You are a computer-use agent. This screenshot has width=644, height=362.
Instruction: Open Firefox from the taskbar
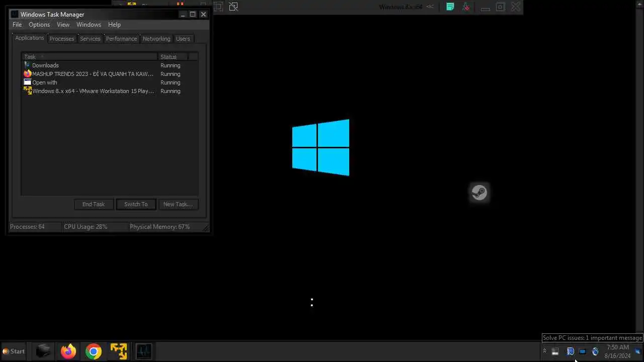click(68, 351)
